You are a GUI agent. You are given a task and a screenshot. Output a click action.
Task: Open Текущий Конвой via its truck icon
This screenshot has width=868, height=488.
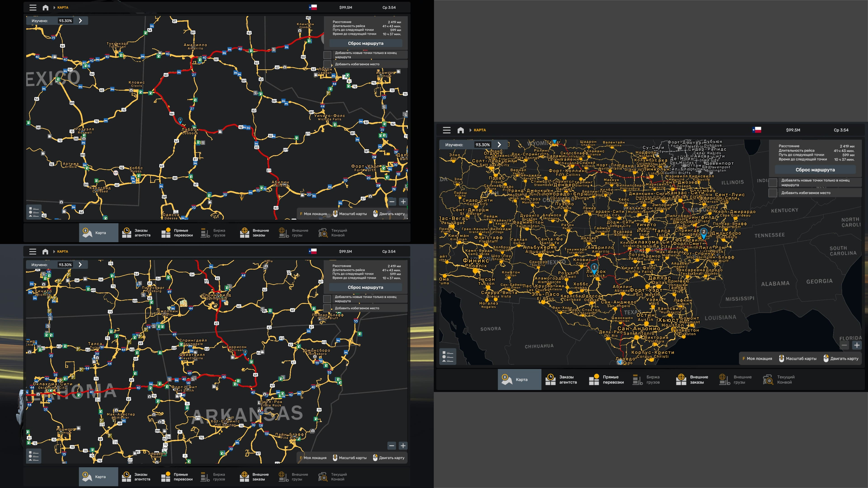pyautogui.click(x=323, y=232)
